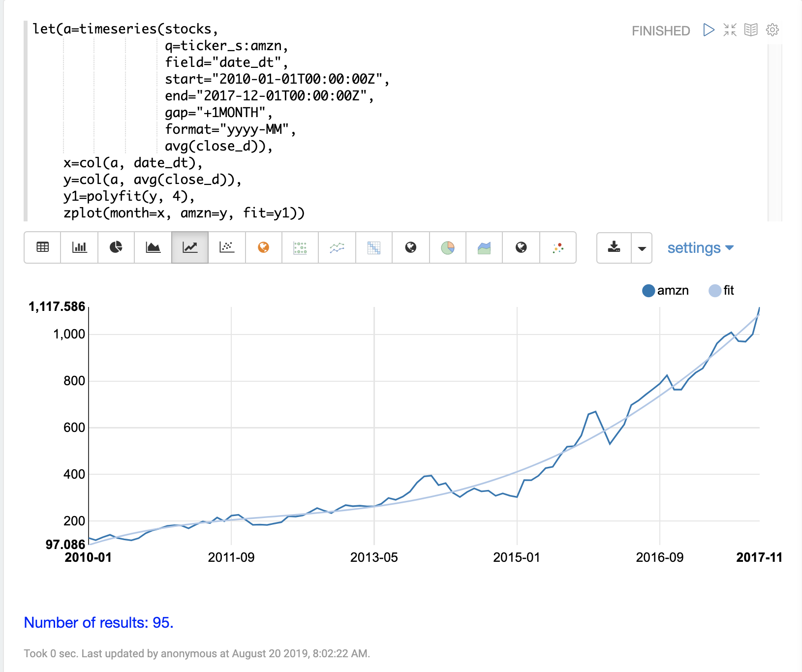The width and height of the screenshot is (802, 672).
Task: Run the paragraph with the play icon
Action: coord(709,30)
